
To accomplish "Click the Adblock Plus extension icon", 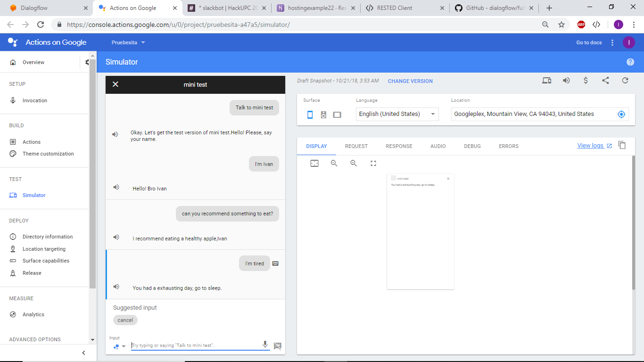I will (x=581, y=25).
